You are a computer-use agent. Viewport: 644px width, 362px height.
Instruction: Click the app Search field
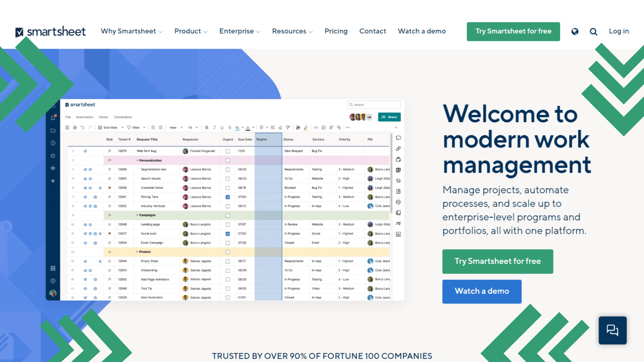pyautogui.click(x=374, y=105)
